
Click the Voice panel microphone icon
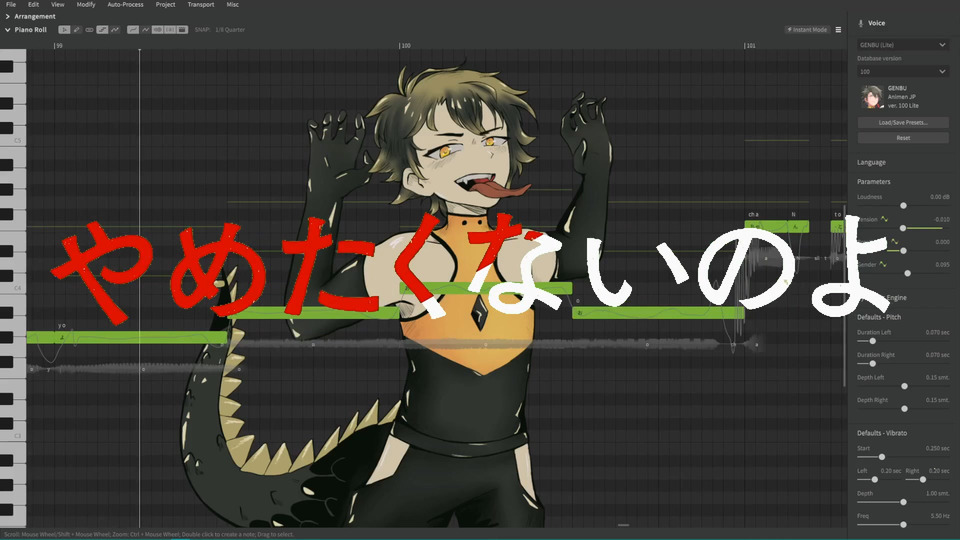click(x=861, y=23)
